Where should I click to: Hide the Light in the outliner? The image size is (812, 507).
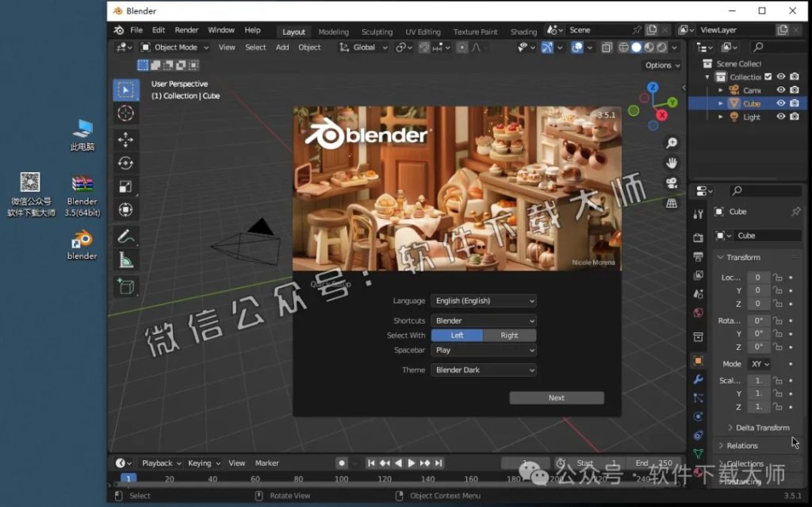pos(780,117)
